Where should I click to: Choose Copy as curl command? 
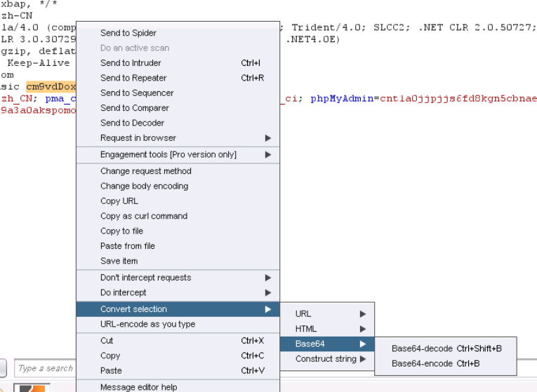click(144, 216)
